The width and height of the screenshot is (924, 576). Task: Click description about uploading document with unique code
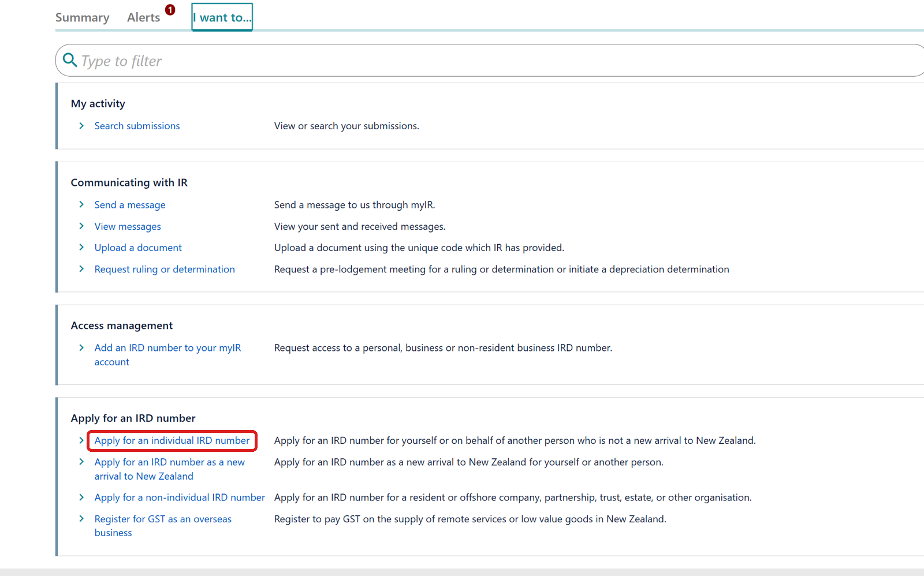coord(419,248)
